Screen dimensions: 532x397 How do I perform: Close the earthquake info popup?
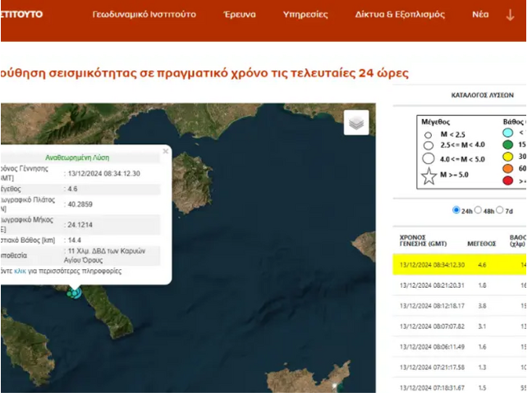click(x=165, y=151)
